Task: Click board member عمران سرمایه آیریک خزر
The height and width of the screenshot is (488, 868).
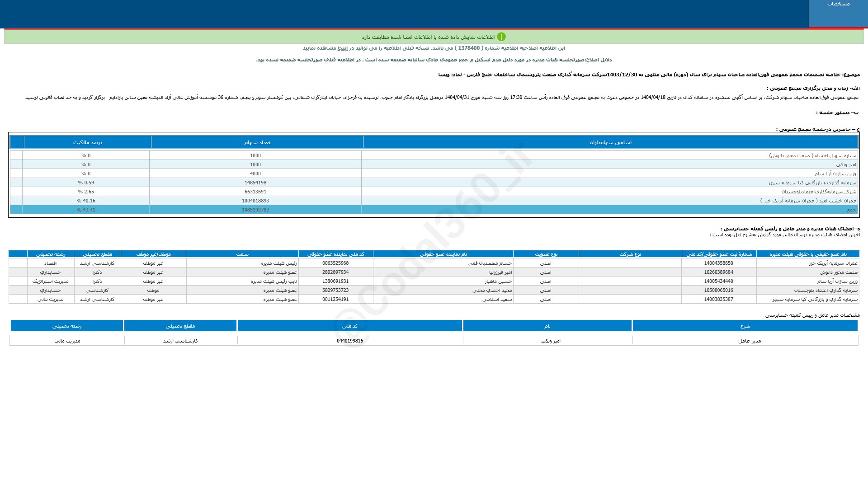Action: coord(833,263)
